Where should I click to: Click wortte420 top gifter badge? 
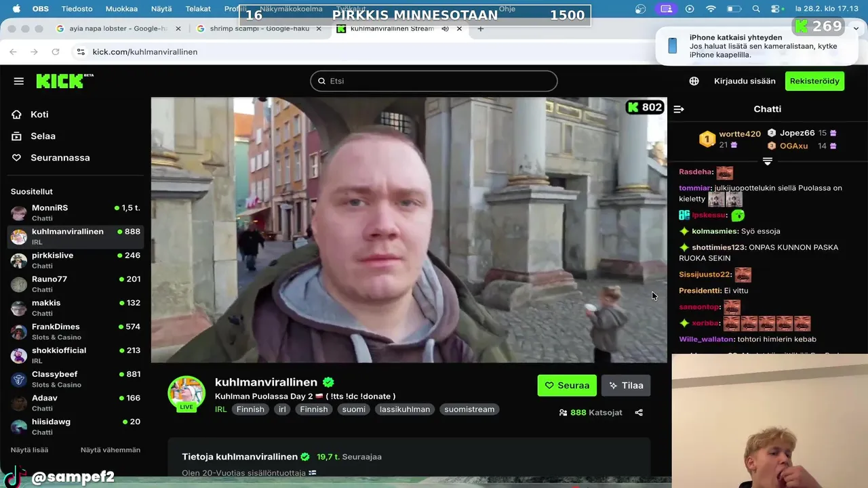point(707,139)
